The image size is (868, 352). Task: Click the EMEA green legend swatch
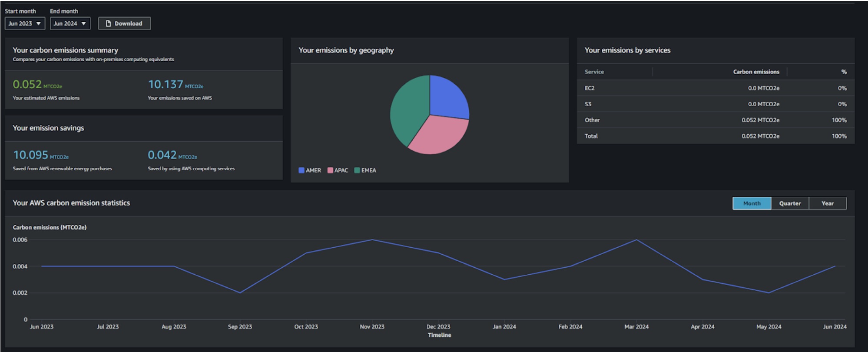[x=357, y=170]
